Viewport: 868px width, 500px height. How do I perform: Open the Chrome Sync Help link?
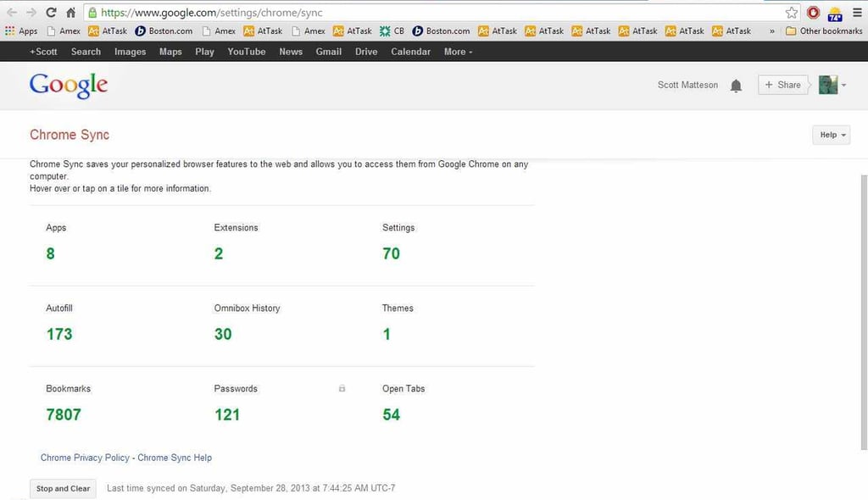point(175,458)
